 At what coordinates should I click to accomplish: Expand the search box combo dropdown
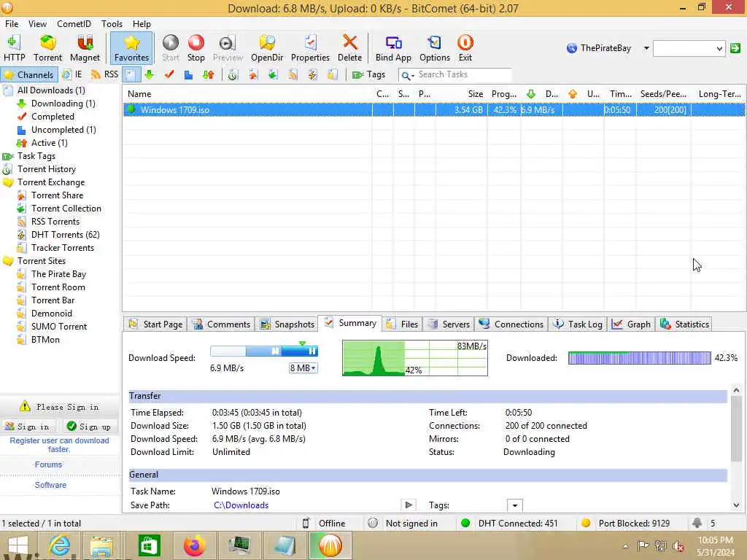coord(719,48)
